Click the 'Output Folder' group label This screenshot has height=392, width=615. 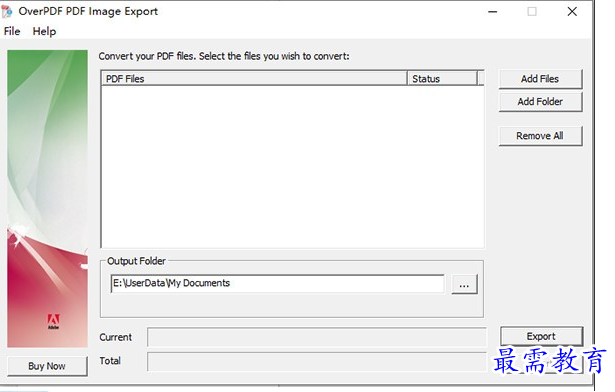(136, 261)
